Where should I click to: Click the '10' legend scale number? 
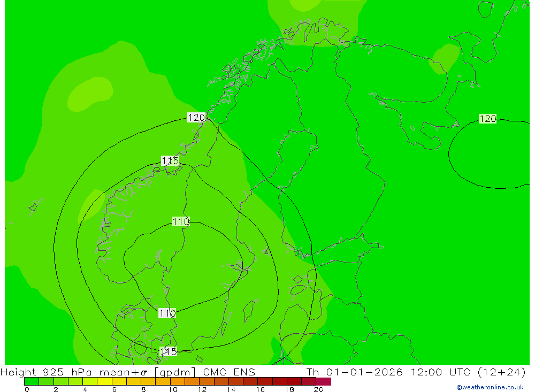(173, 389)
